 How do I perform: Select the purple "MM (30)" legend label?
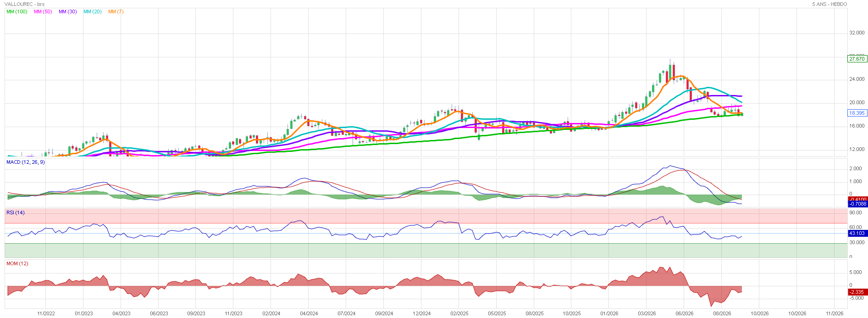[x=68, y=11]
